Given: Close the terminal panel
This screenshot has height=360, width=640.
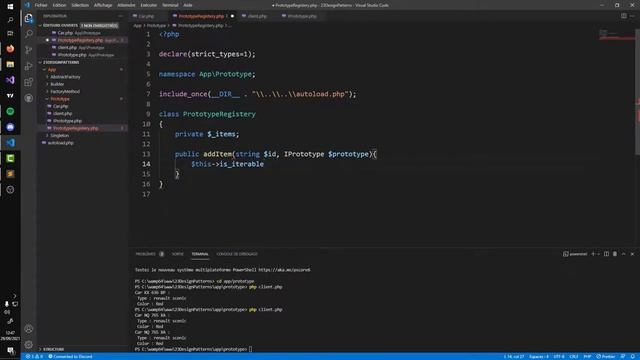Looking at the screenshot, I should [632, 254].
